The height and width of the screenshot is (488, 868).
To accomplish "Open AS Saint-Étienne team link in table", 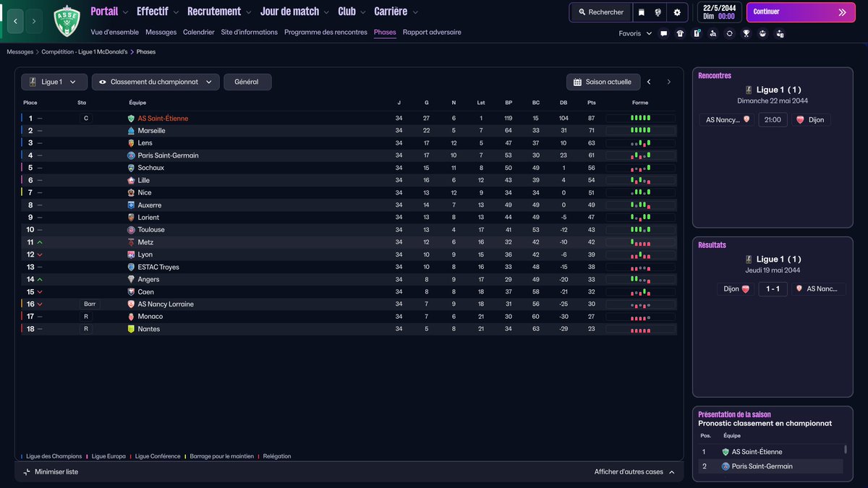I will 163,119.
